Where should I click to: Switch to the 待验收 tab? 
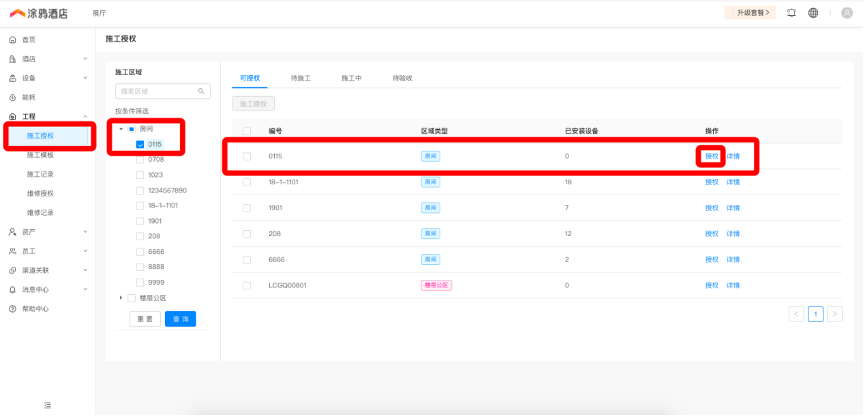click(x=402, y=78)
